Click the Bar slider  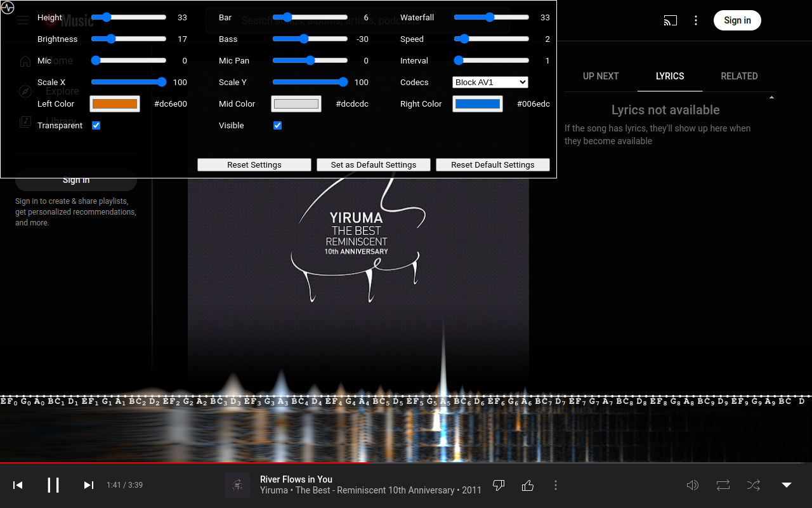point(310,17)
